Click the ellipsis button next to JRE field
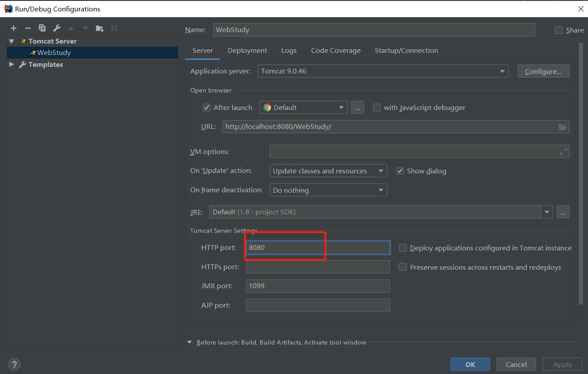588x374 pixels. 563,212
